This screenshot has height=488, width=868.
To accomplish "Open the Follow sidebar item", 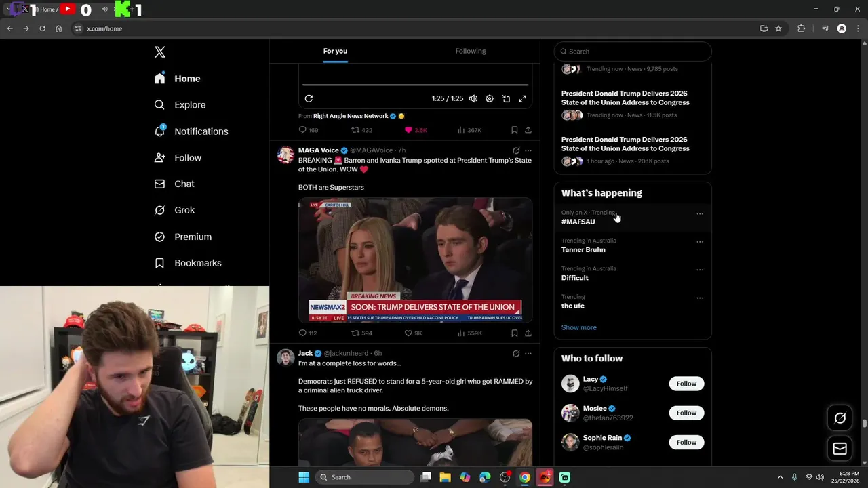I will click(x=178, y=158).
